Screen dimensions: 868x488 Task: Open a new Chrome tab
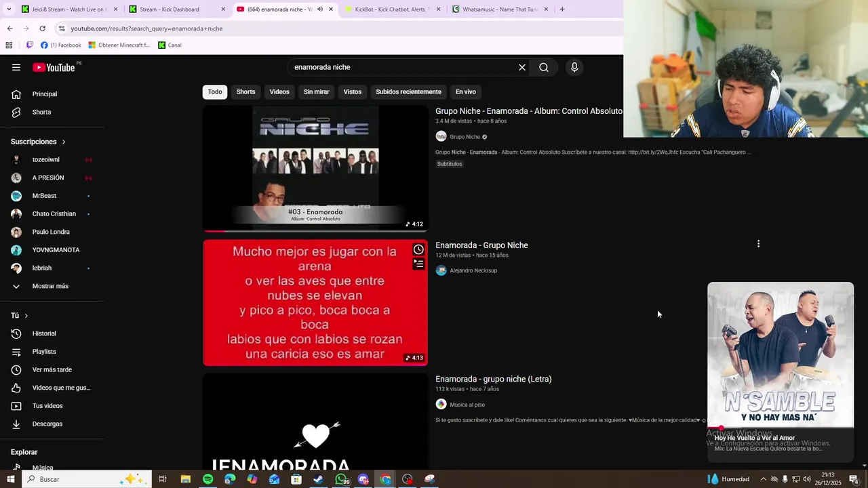point(562,9)
